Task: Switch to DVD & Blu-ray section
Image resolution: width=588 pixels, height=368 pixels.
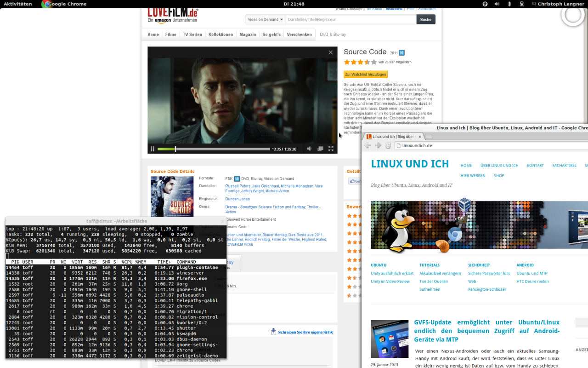Action: coord(333,34)
